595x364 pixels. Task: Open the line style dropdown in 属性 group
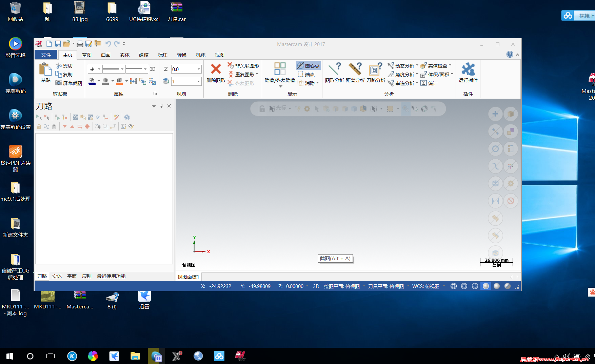pos(114,69)
